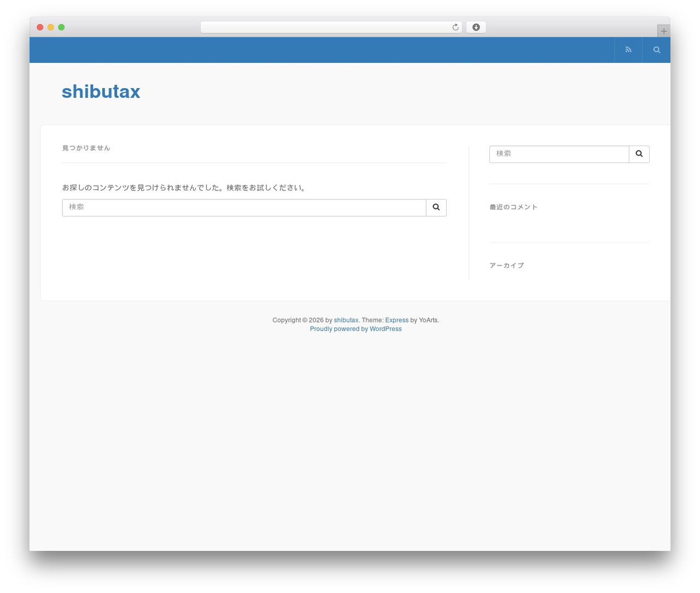Image resolution: width=700 pixels, height=593 pixels.
Task: Select the 最近のコメント sidebar heading
Action: point(514,207)
